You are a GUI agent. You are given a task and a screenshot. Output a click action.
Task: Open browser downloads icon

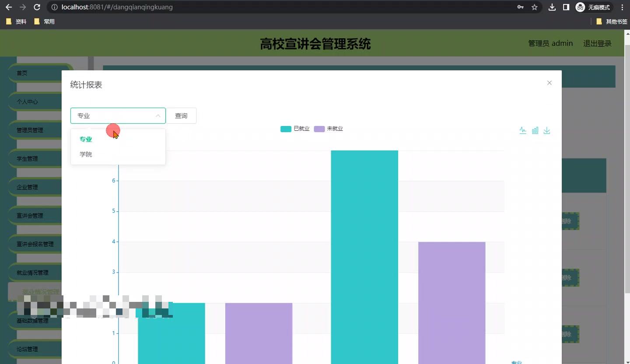(x=552, y=7)
